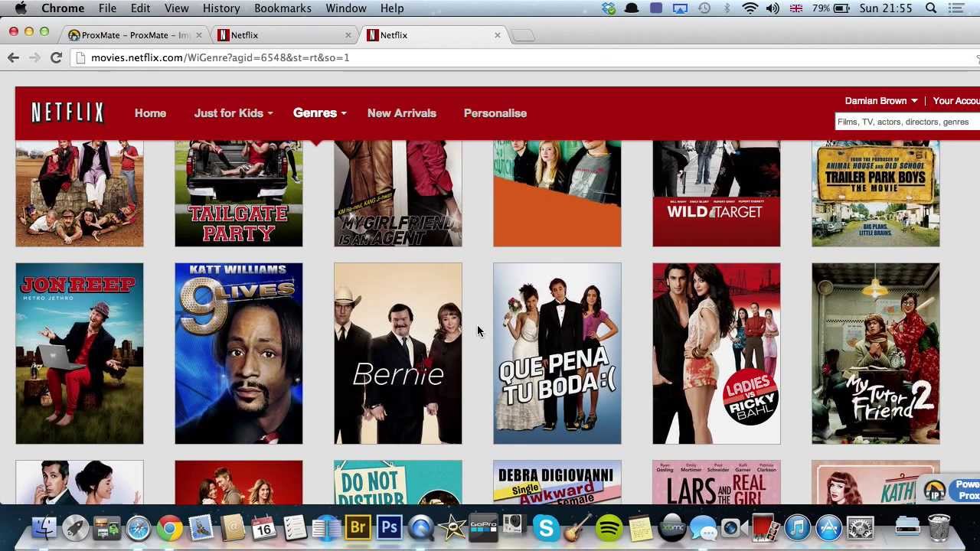Open Safari compass icon in dock
The height and width of the screenshot is (551, 980).
click(139, 527)
